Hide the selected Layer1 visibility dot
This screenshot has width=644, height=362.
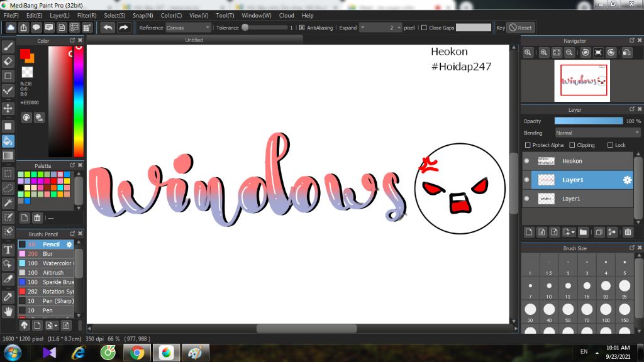pyautogui.click(x=527, y=180)
